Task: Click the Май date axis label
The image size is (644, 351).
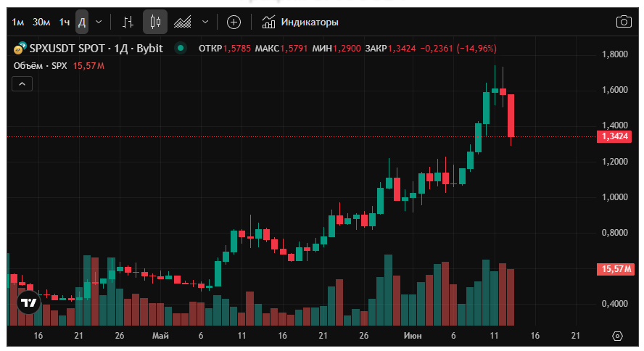Action: (x=160, y=336)
